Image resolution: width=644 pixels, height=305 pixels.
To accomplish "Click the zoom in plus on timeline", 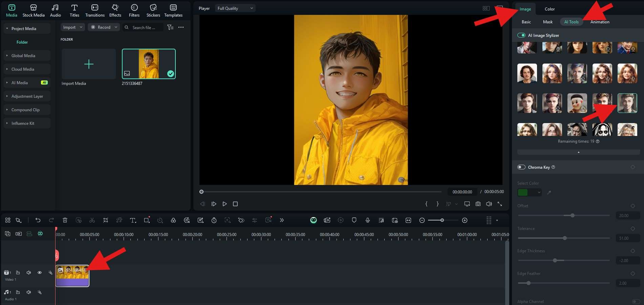I will (x=465, y=220).
